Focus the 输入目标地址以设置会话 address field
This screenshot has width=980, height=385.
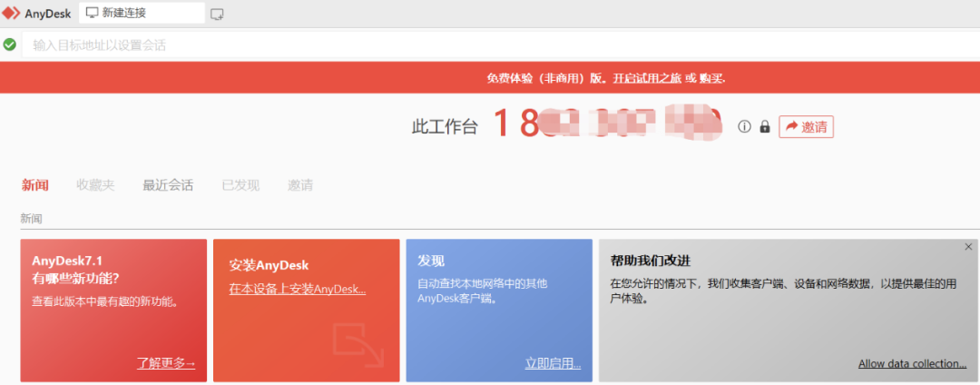(500, 45)
